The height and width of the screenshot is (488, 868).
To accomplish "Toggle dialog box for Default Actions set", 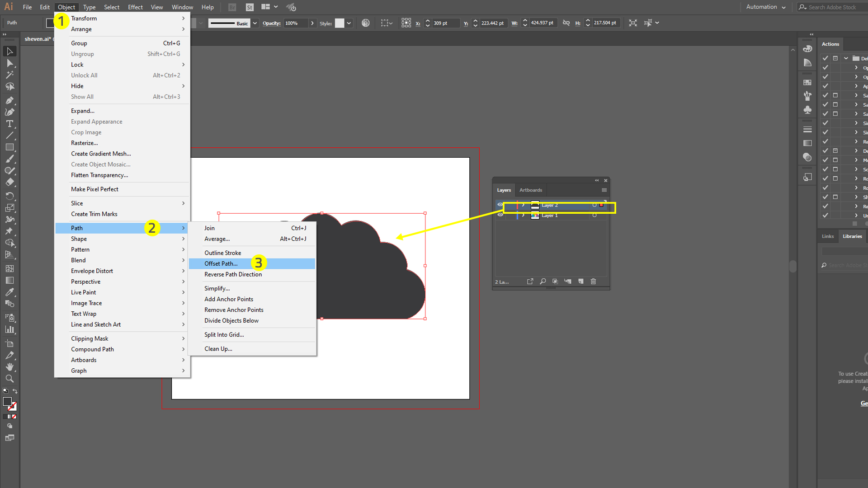I will [835, 58].
